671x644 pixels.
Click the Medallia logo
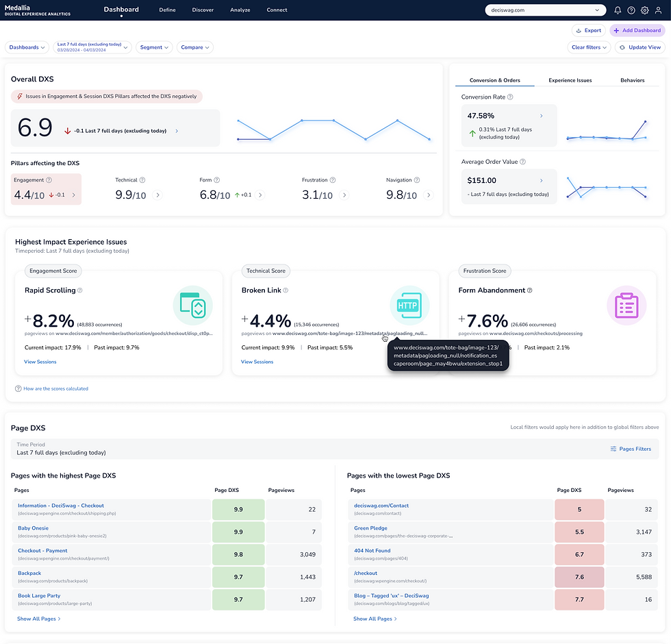[37, 10]
